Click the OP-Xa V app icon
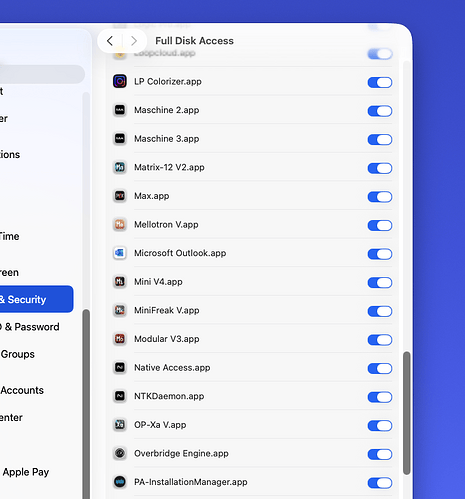Viewport: 465px width, 499px height. click(x=120, y=425)
